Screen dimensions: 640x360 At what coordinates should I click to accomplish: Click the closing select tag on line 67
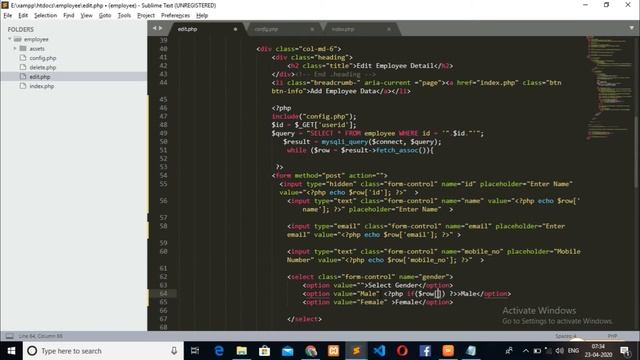click(304, 319)
